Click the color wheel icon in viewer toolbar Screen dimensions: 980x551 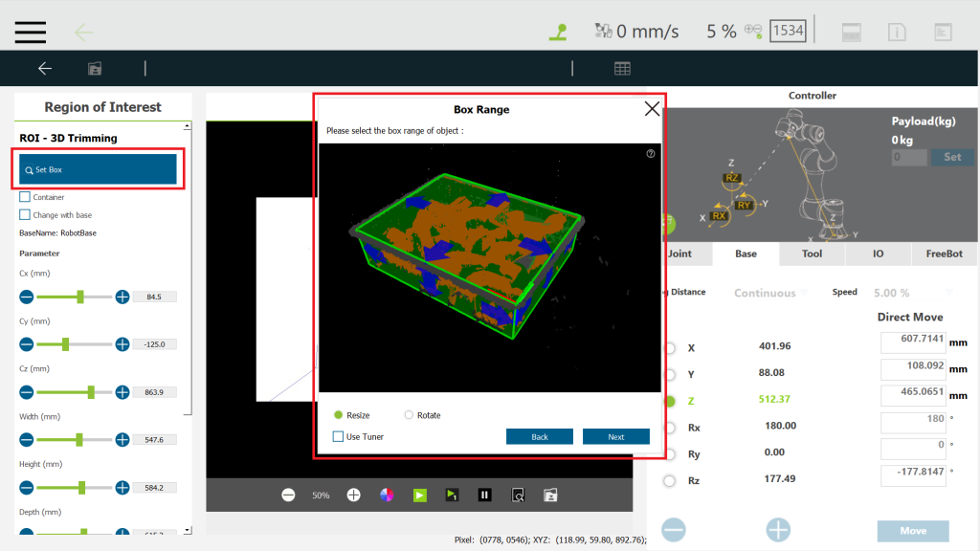387,495
